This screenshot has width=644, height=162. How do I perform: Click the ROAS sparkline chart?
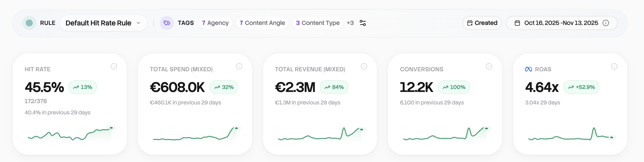tap(570, 135)
